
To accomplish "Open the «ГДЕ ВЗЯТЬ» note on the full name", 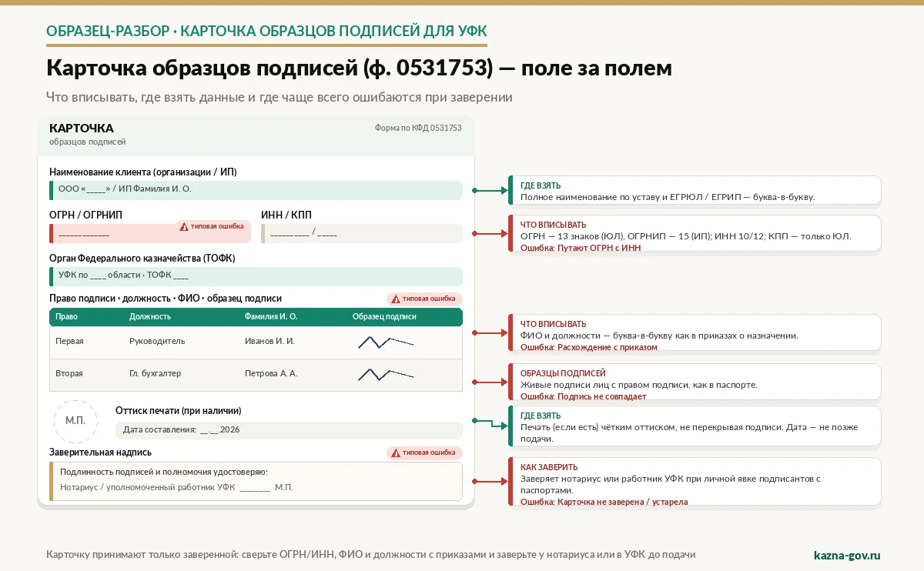I will click(695, 190).
